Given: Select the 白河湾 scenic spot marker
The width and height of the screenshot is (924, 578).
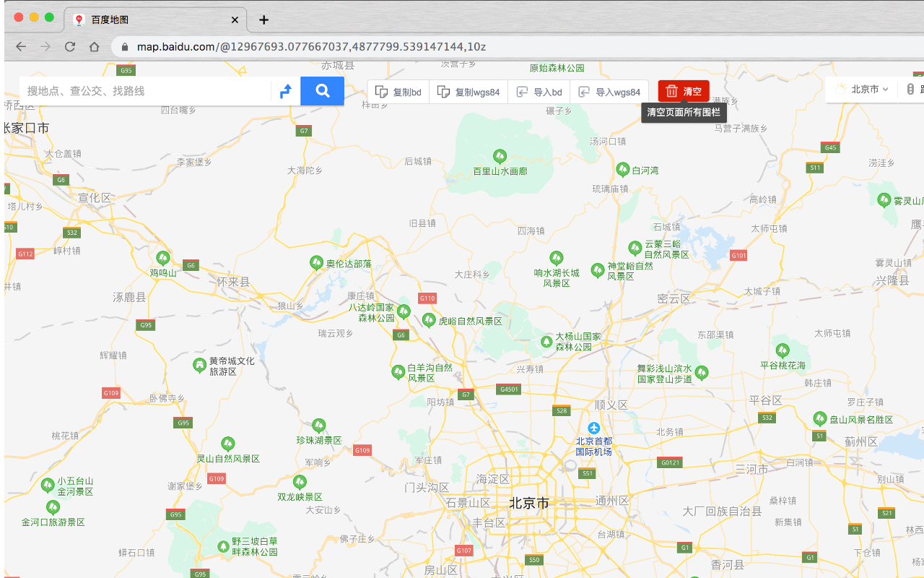Looking at the screenshot, I should point(624,169).
